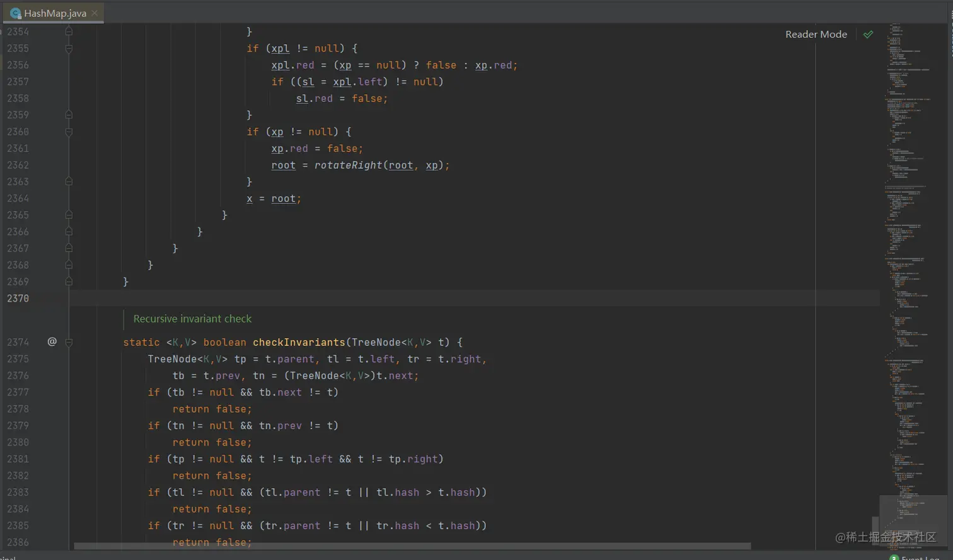The image size is (953, 560).
Task: Click 'tp.left' on line 2381
Action: pyautogui.click(x=311, y=459)
